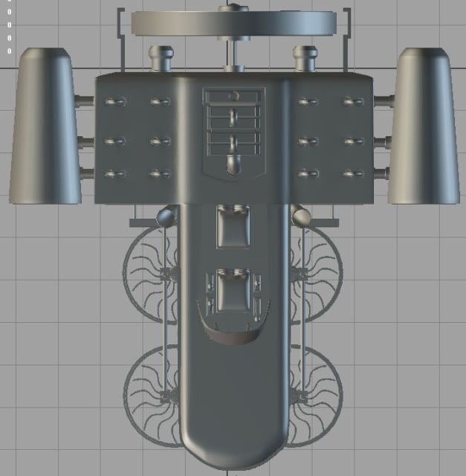
Task: Click the right knob atop the body
Action: pyautogui.click(x=305, y=59)
